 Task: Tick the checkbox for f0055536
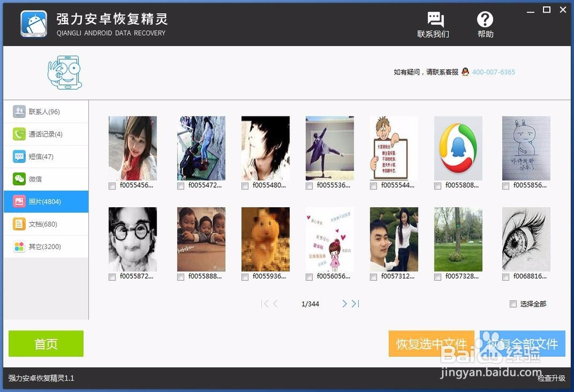click(309, 186)
